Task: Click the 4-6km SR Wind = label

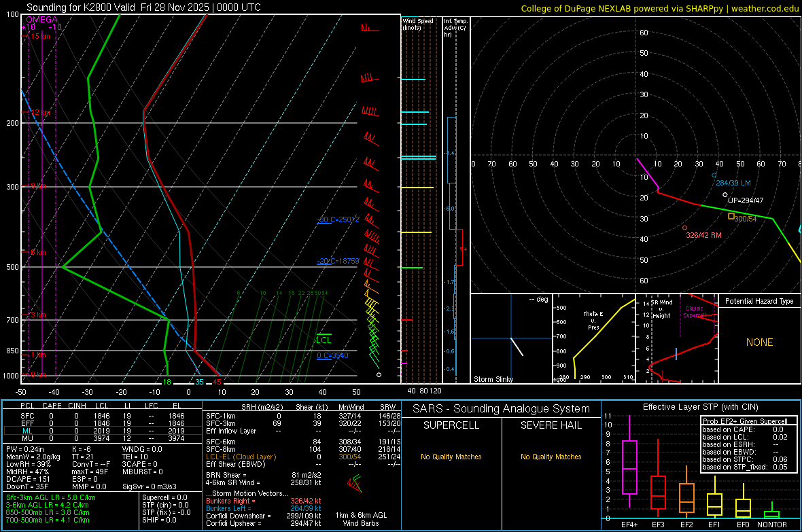Action: point(232,482)
